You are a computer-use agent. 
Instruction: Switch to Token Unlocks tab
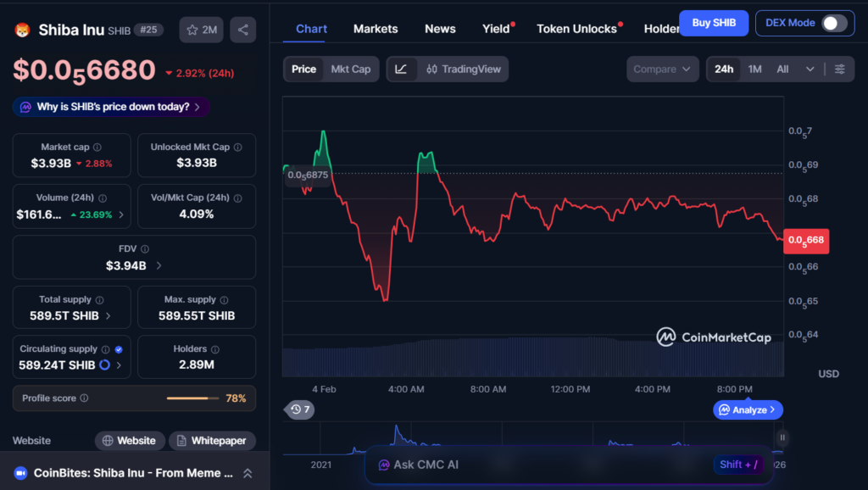point(576,29)
